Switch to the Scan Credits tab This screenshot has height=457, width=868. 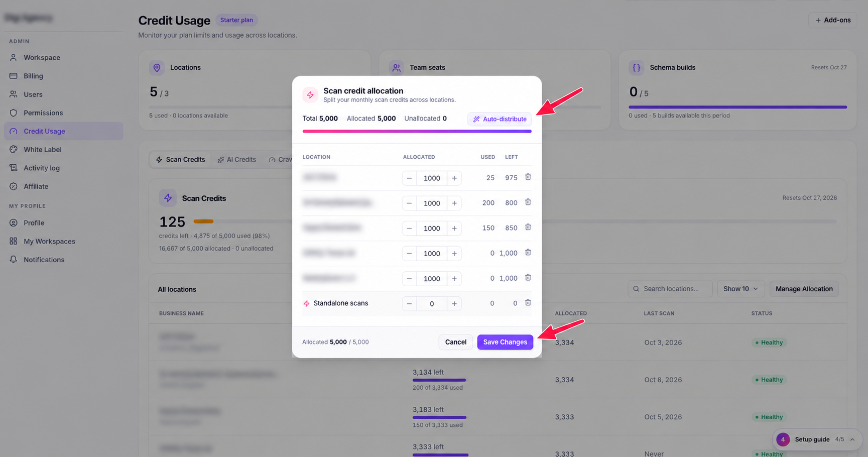pos(181,160)
